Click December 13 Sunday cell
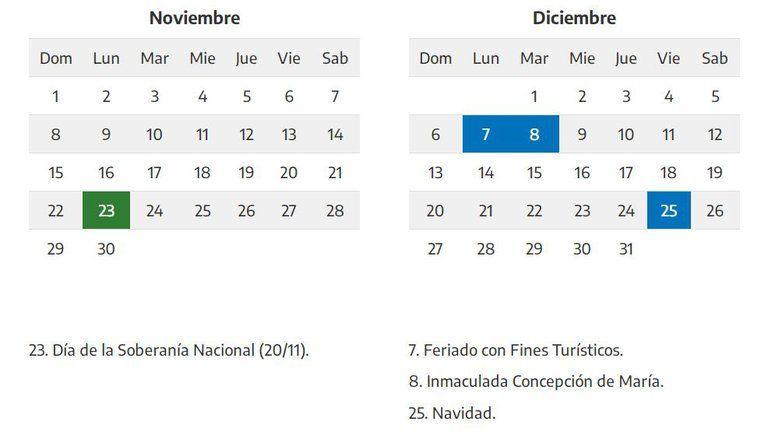 [x=435, y=173]
